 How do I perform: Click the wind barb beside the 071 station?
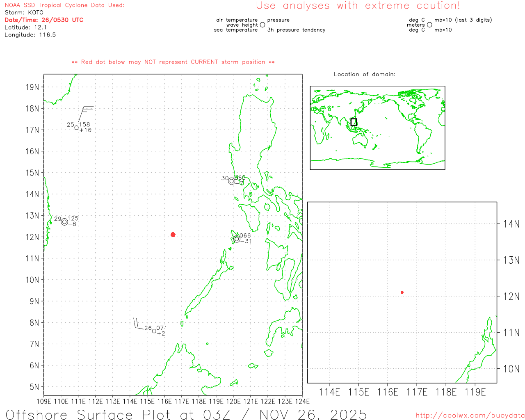[x=139, y=324]
